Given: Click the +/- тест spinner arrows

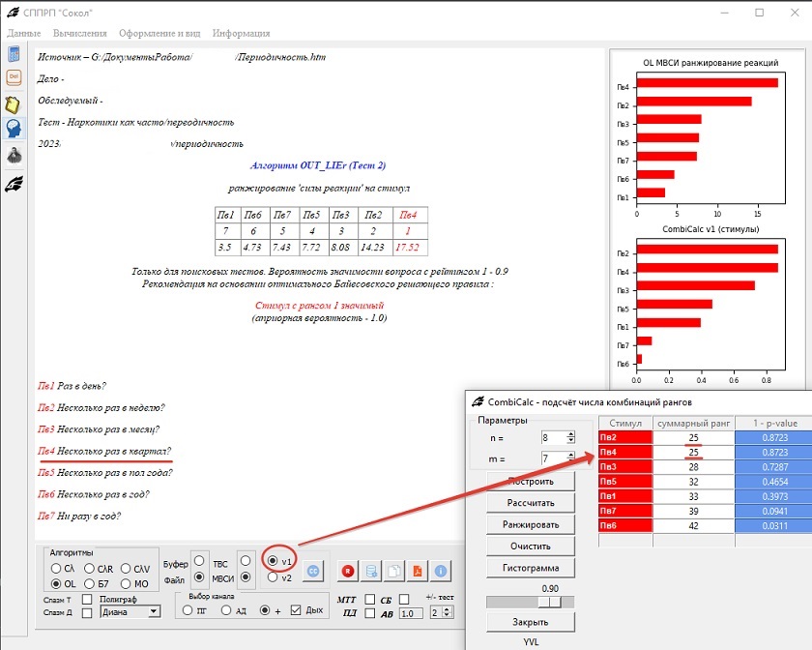Looking at the screenshot, I should point(447,612).
